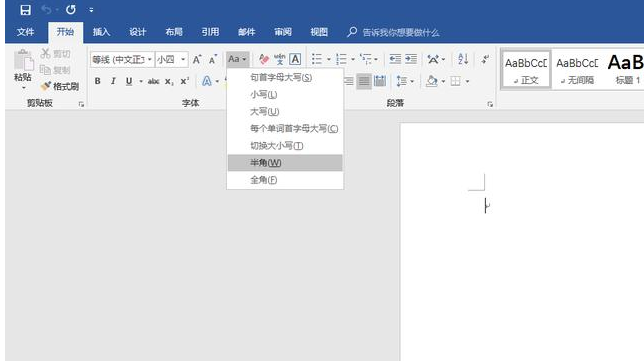Image resolution: width=644 pixels, height=361 pixels.
Task: Select the 正文 style thumbnail
Action: pos(526,69)
